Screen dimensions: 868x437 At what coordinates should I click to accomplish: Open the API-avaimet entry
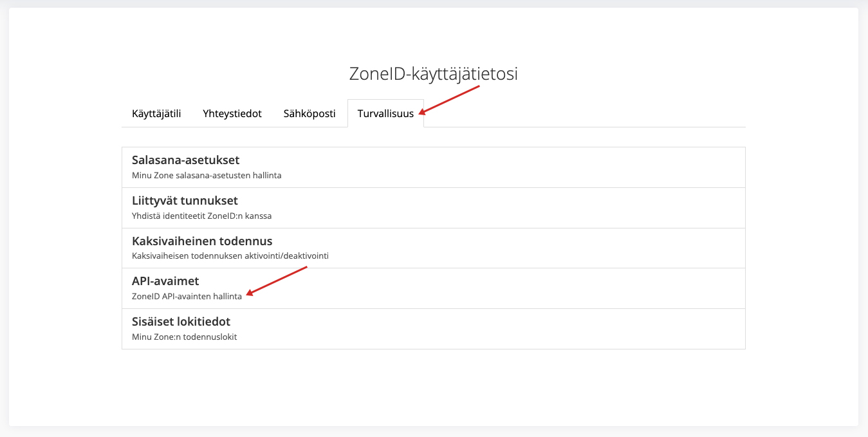pos(165,281)
